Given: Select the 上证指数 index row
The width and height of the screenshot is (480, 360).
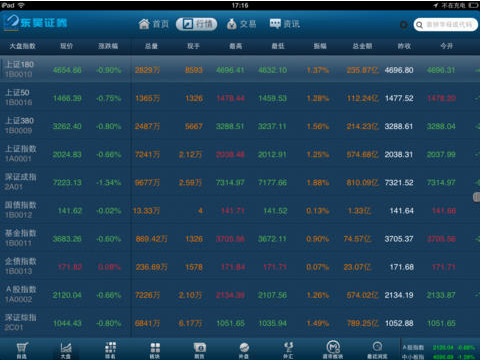Looking at the screenshot, I should 240,154.
